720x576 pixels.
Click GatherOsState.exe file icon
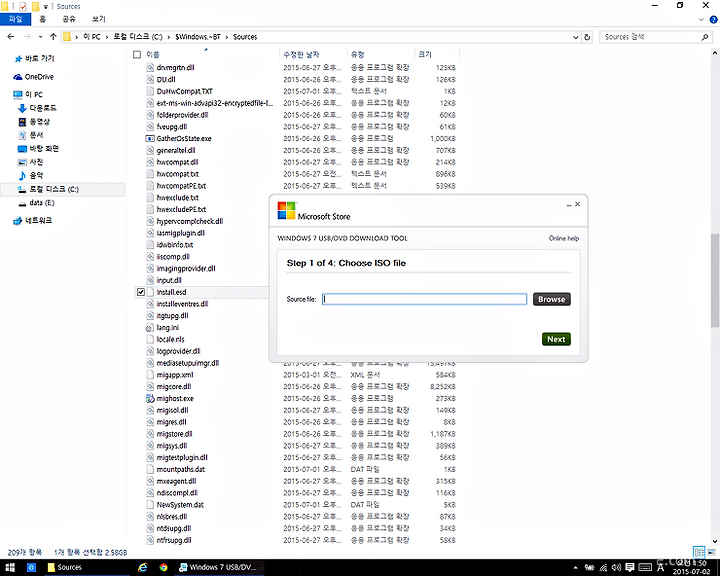(x=150, y=138)
